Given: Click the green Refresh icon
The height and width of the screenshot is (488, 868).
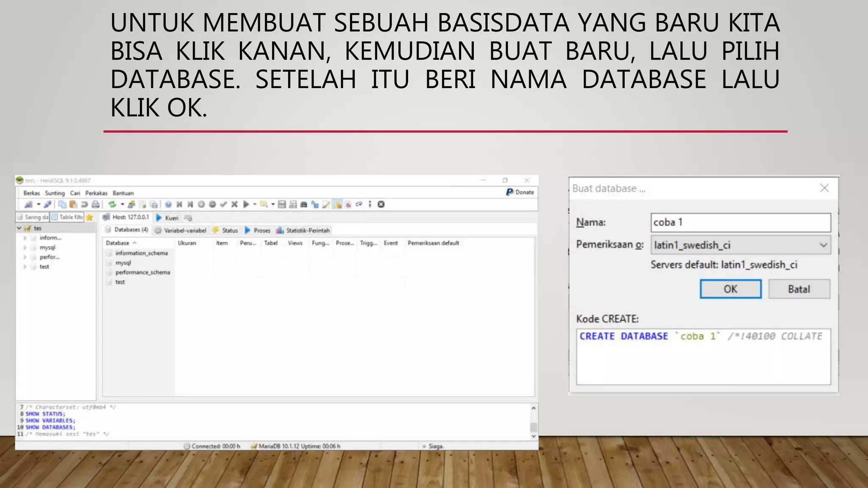Looking at the screenshot, I should [x=112, y=205].
